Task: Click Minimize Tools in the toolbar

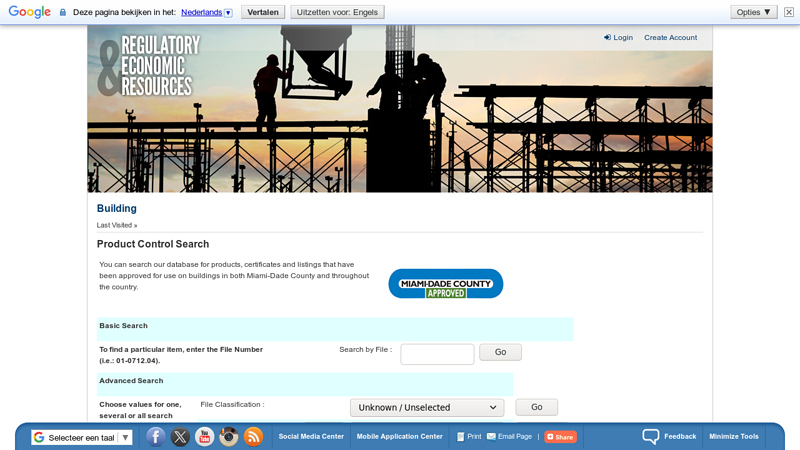Action: pyautogui.click(x=734, y=437)
